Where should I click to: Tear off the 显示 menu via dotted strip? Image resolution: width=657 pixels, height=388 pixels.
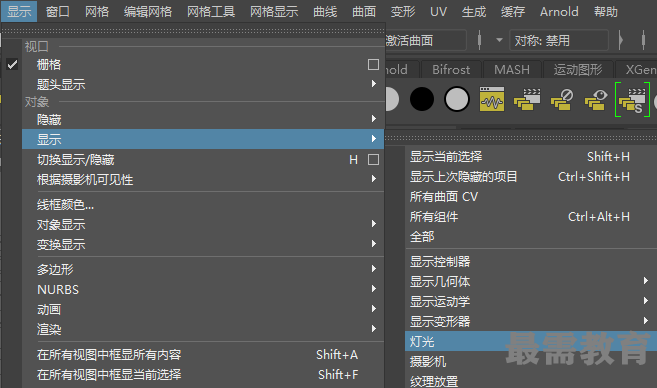pos(193,31)
